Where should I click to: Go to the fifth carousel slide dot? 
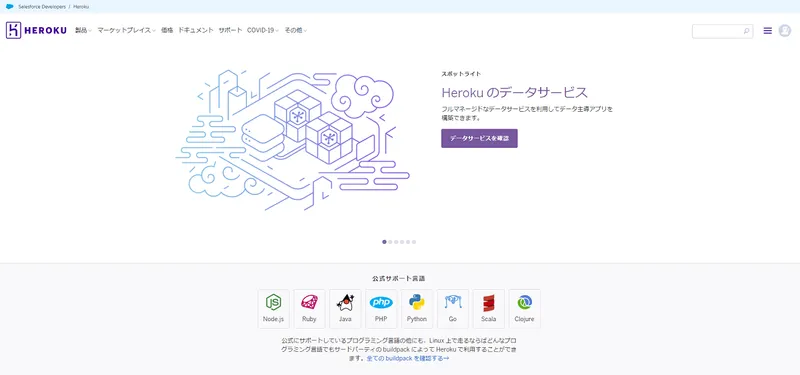pos(408,242)
